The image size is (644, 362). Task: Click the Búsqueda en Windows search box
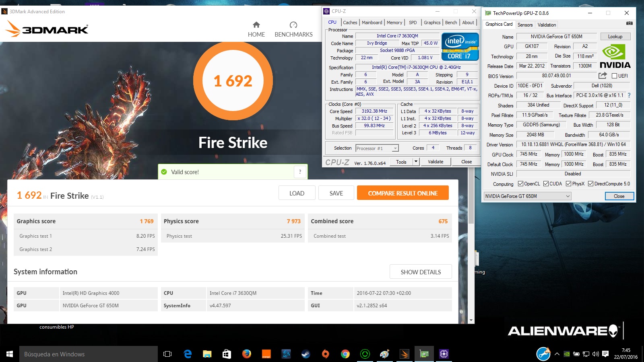click(89, 354)
